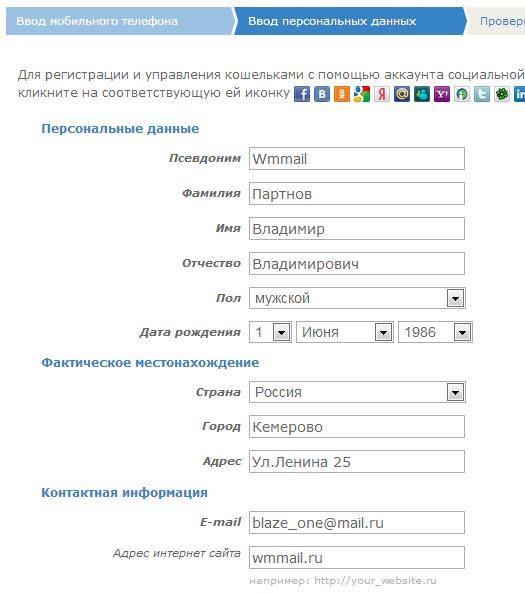Image resolution: width=525 pixels, height=593 pixels.
Task: Focus the E-mail input field
Action: (x=357, y=523)
